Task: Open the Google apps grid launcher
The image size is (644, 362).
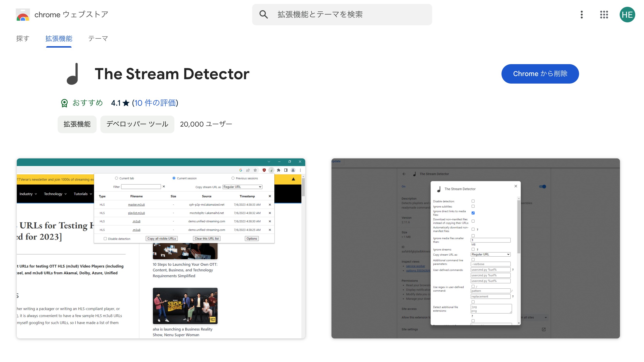Action: click(604, 15)
